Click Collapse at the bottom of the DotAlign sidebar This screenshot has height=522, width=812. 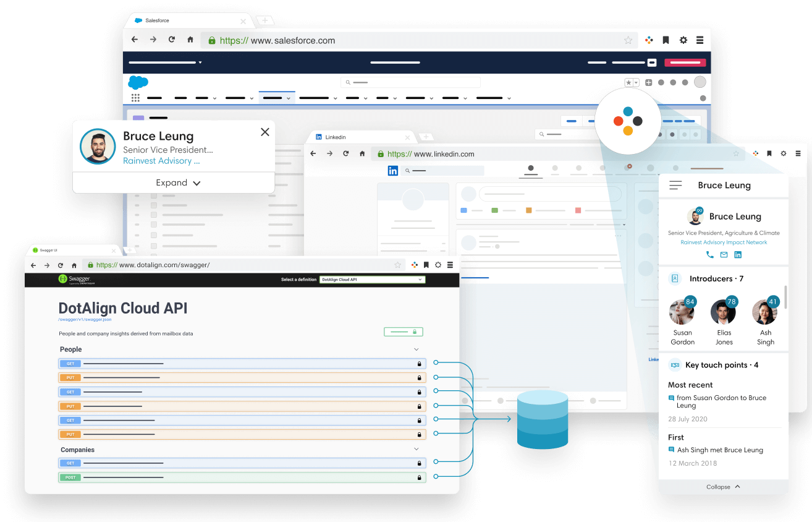723,487
